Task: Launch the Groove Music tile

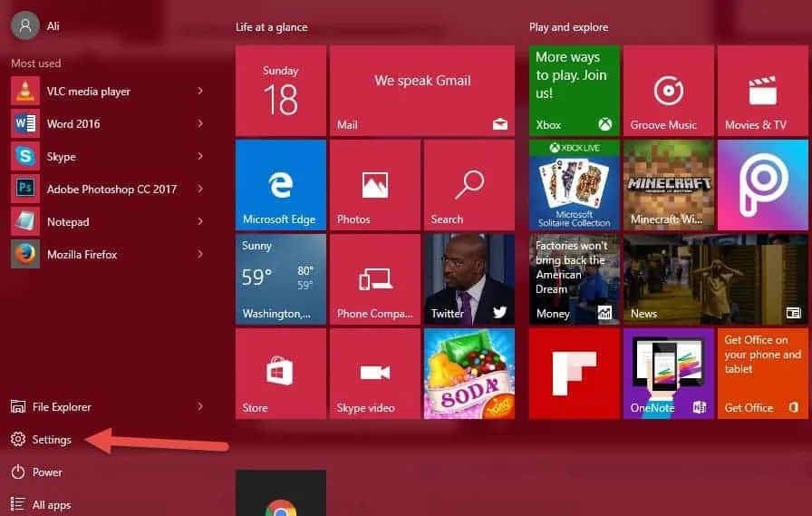Action: [668, 91]
